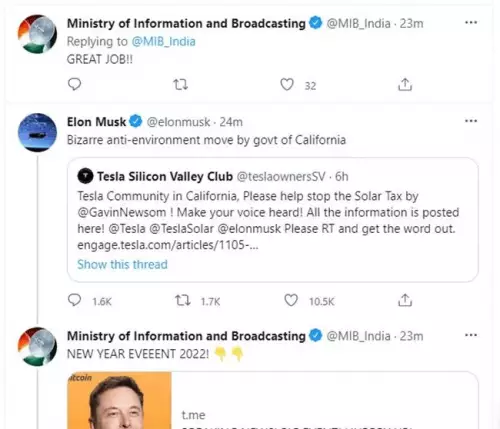Image resolution: width=500 pixels, height=429 pixels.
Task: Retweet Elon Musk's California tweet
Action: (x=183, y=300)
